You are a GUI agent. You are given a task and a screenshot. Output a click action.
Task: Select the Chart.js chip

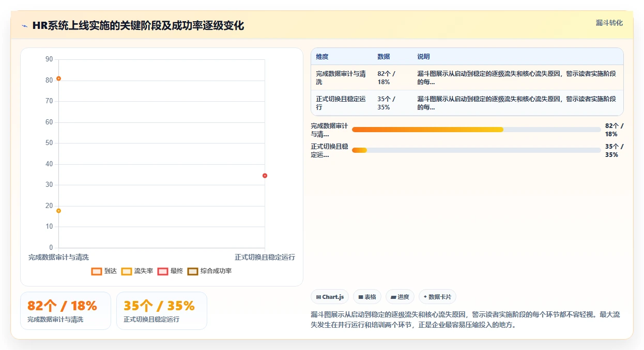point(330,297)
